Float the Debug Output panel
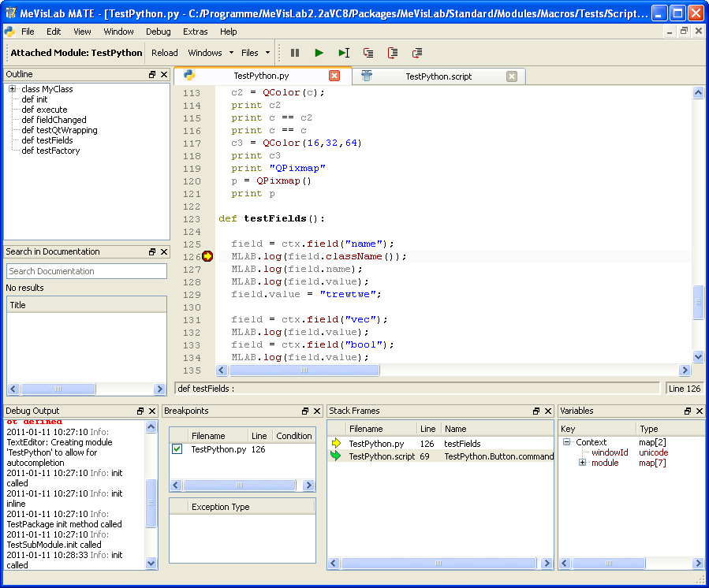Viewport: 709px width, 588px height. pos(140,411)
